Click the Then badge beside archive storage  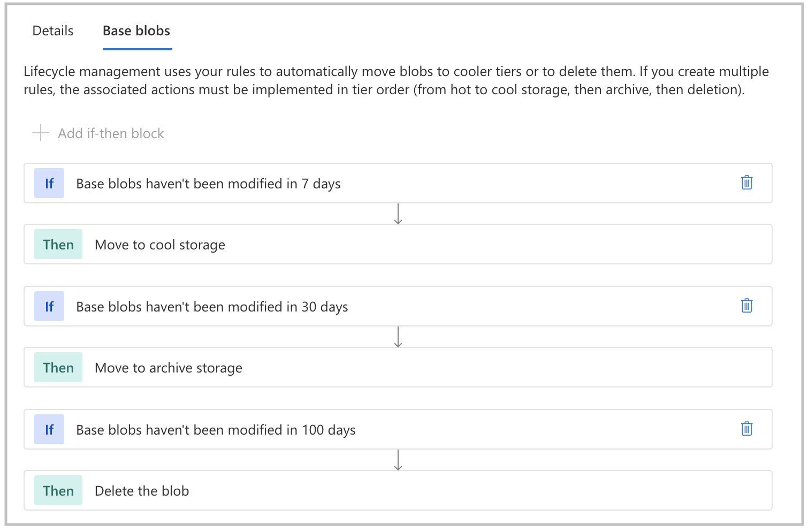click(58, 368)
